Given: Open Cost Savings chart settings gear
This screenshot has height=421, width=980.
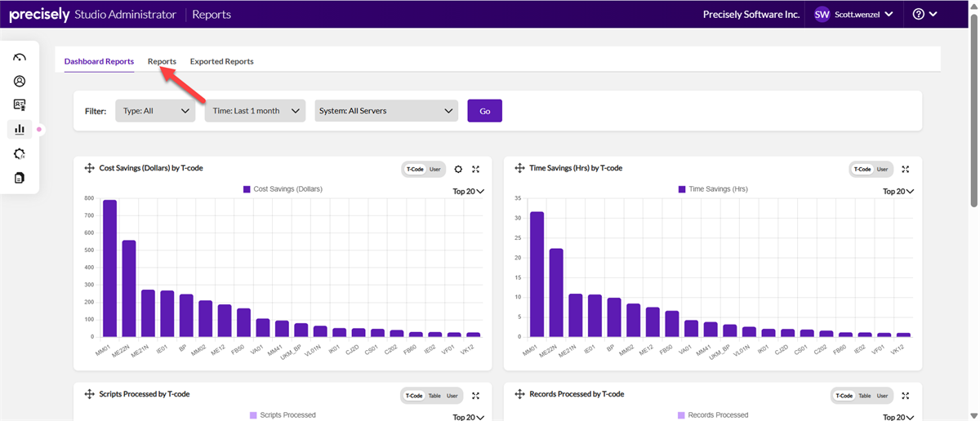Looking at the screenshot, I should [458, 169].
